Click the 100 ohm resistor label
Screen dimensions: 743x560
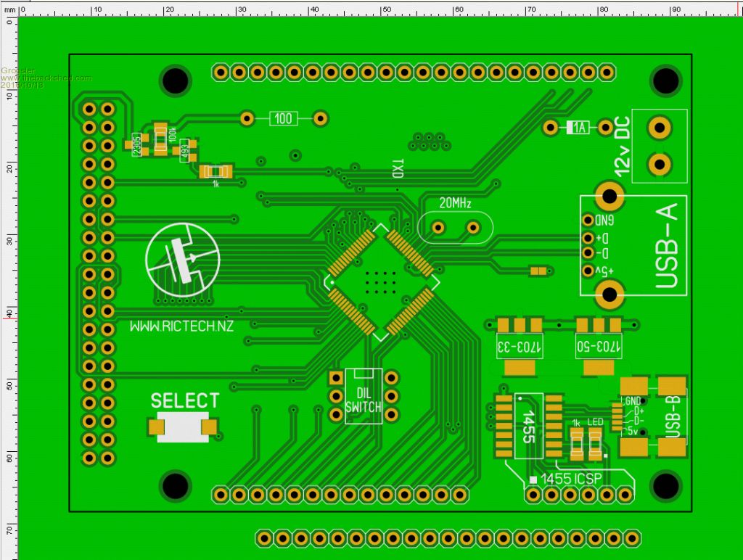284,118
